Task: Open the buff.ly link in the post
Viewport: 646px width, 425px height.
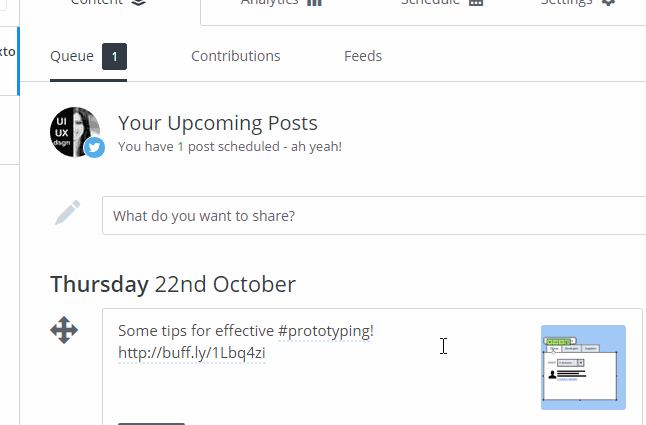Action: coord(191,352)
